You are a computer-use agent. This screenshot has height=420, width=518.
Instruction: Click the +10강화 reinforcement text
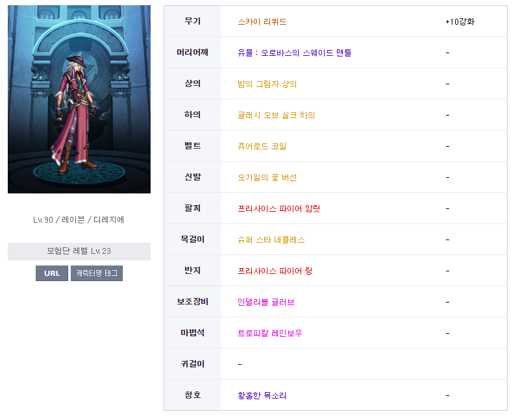(x=460, y=21)
